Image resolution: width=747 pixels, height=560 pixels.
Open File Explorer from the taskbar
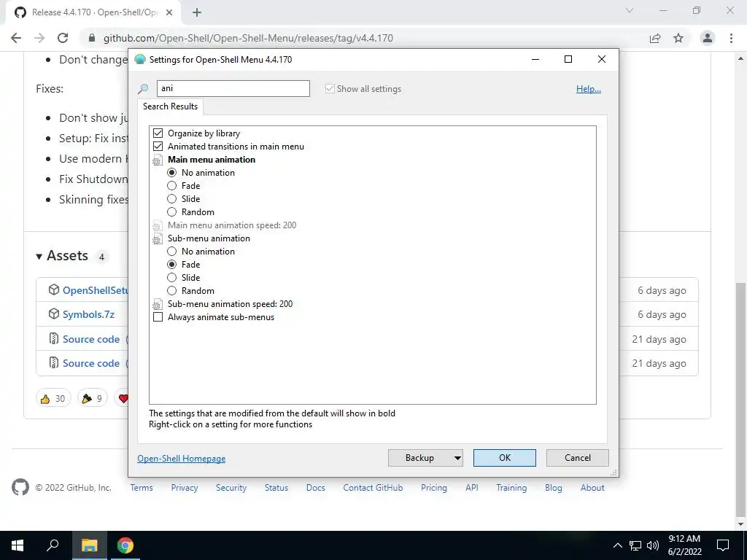(x=89, y=545)
